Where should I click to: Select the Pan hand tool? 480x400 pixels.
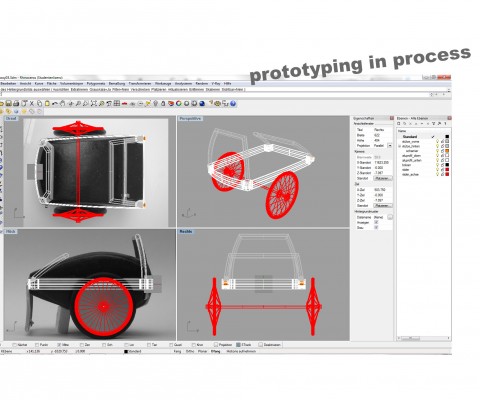coord(62,103)
